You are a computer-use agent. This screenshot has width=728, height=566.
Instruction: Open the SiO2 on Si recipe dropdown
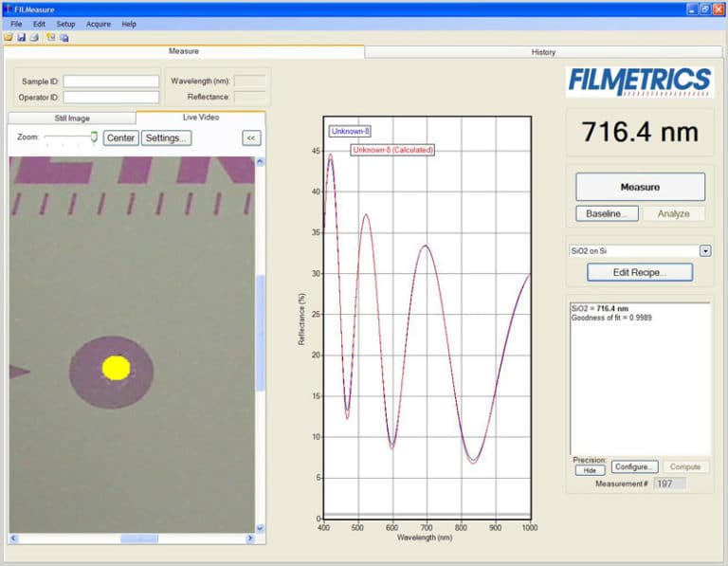pos(704,250)
